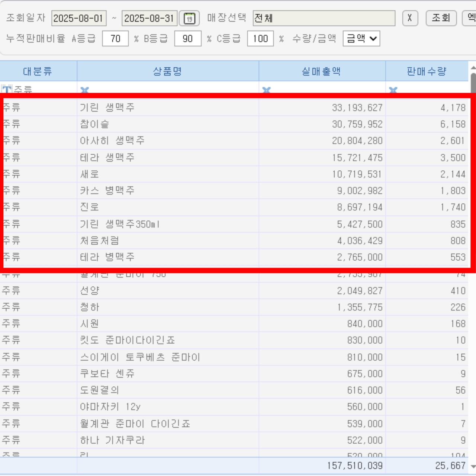
Task: Click the sales amount 33,193,627
Action: (357, 107)
